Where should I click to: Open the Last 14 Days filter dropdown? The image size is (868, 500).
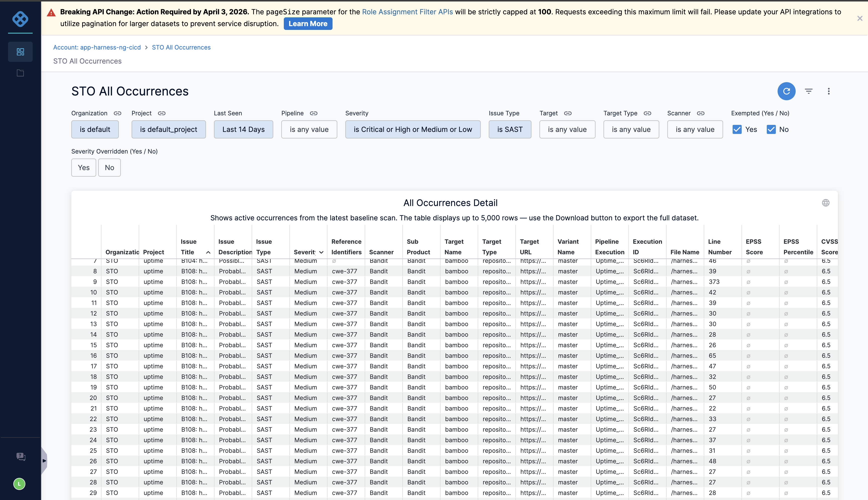click(243, 129)
